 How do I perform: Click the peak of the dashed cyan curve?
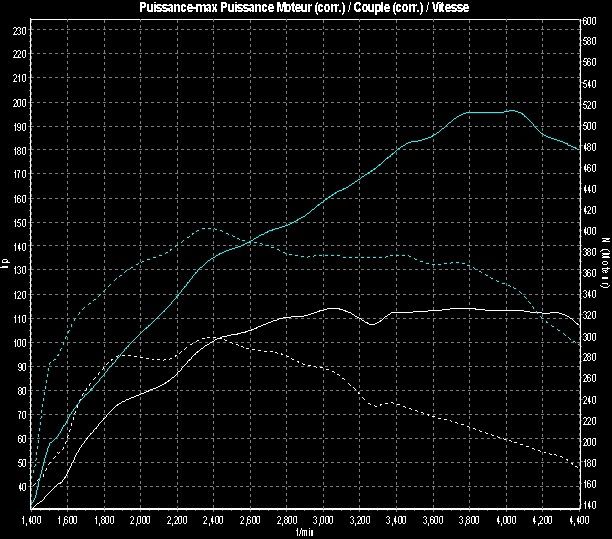coord(205,228)
